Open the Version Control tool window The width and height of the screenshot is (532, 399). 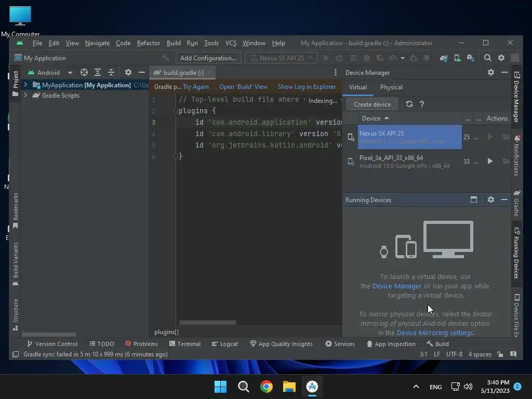(52, 344)
